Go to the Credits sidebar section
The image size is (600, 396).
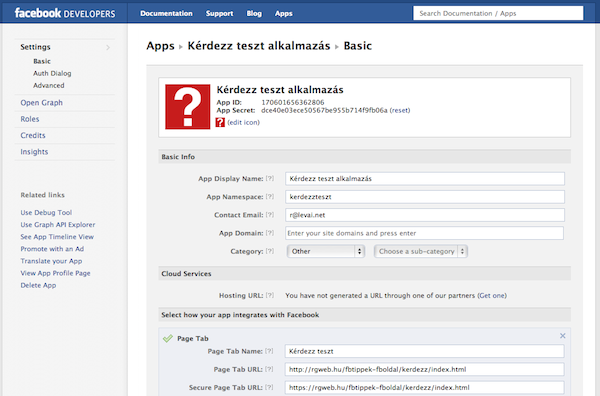pyautogui.click(x=33, y=135)
